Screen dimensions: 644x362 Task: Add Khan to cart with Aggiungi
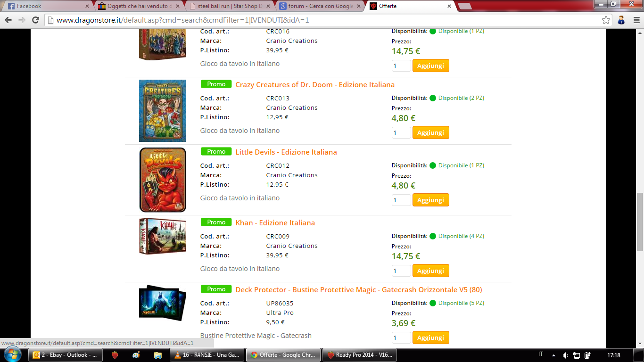coord(431,271)
